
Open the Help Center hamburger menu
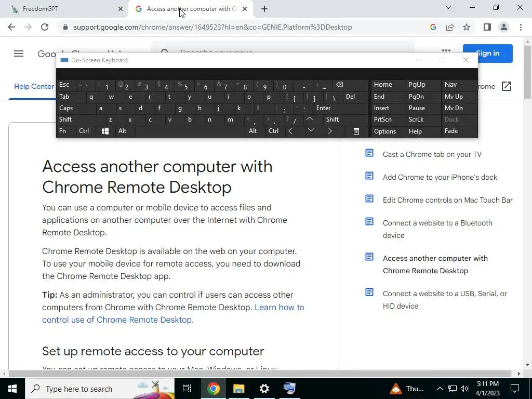19,54
